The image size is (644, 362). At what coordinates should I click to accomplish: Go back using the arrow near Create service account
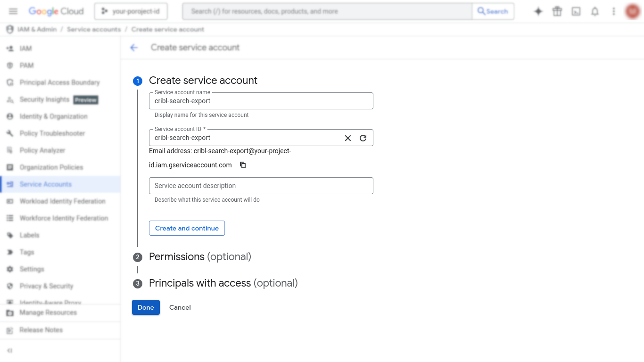tap(134, 47)
